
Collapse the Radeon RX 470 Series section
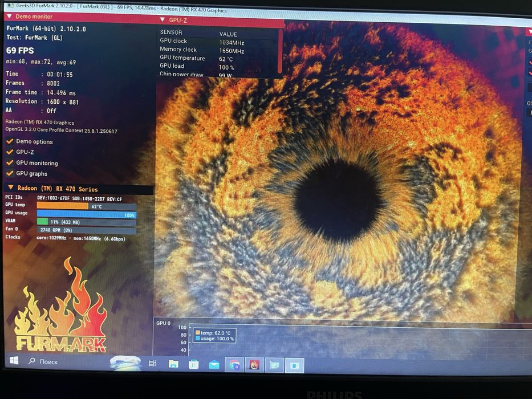(x=10, y=188)
